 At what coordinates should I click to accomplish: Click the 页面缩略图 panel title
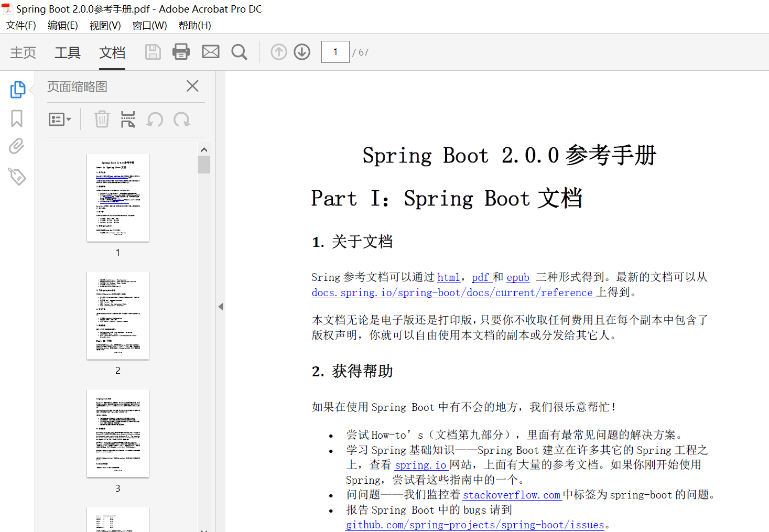[x=78, y=86]
